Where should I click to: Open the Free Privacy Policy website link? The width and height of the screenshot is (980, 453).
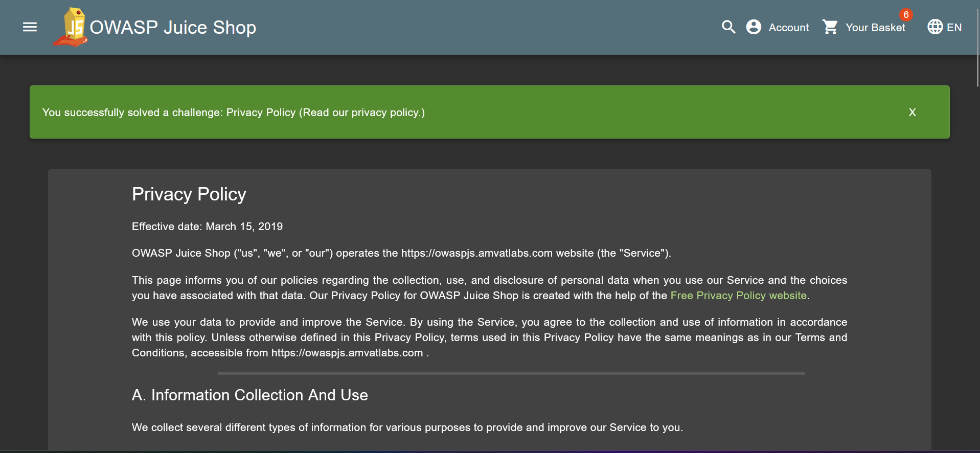pos(738,296)
